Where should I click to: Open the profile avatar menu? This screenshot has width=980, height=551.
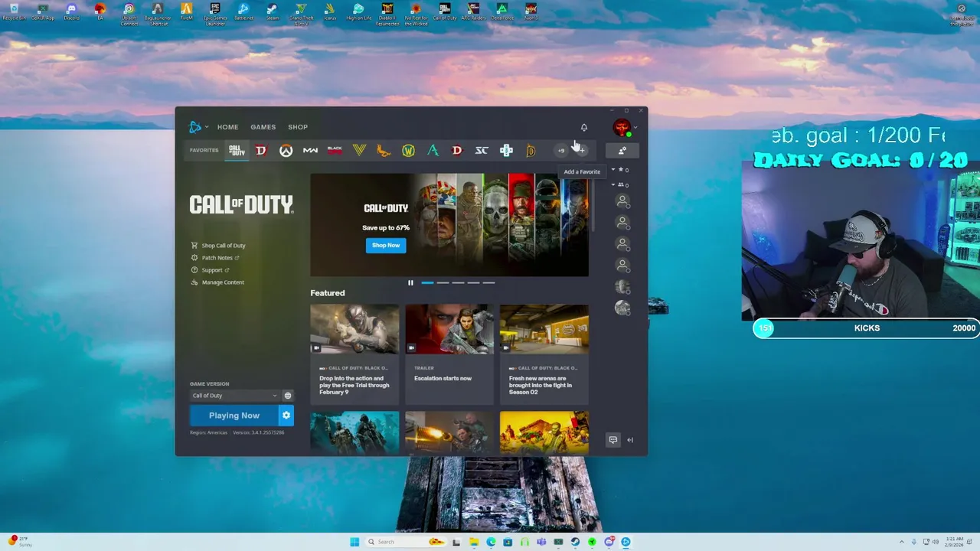coord(622,127)
